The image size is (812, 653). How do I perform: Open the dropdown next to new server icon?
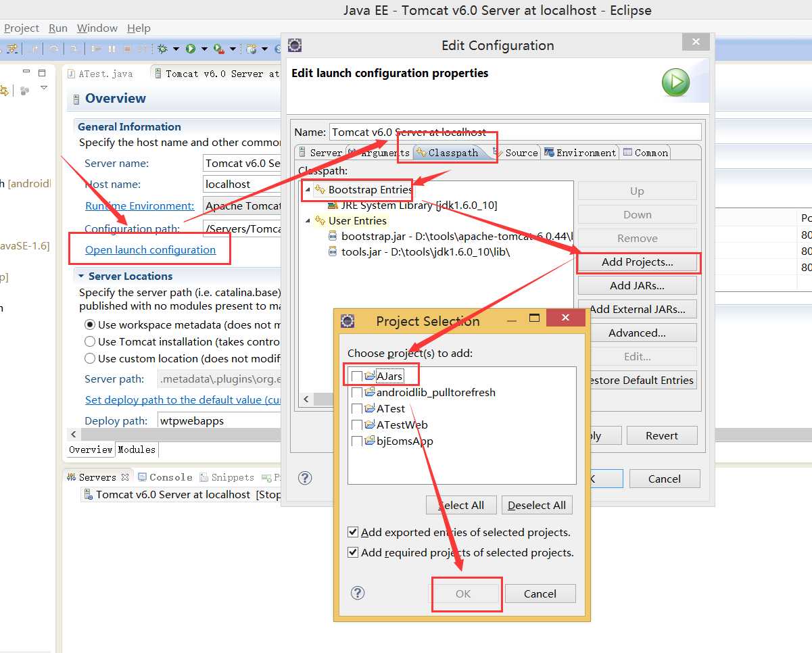[265, 49]
